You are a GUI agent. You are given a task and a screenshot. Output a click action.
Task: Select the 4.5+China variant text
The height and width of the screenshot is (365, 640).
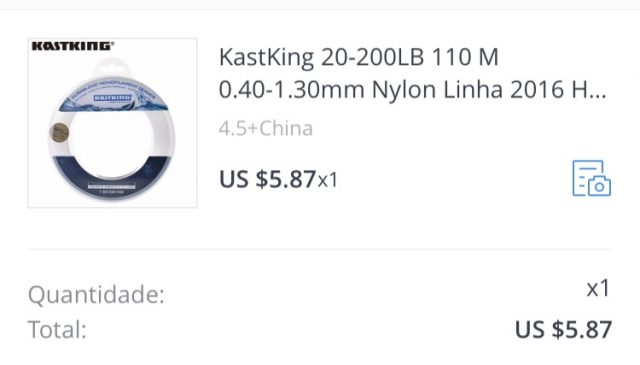tap(266, 129)
